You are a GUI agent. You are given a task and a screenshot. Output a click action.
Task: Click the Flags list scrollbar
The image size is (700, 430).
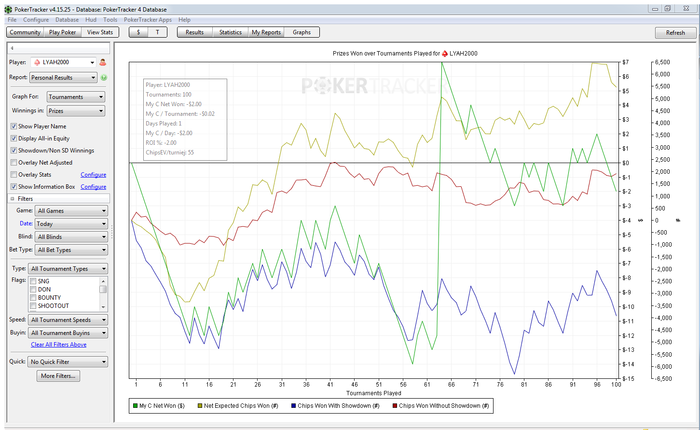pyautogui.click(x=103, y=293)
